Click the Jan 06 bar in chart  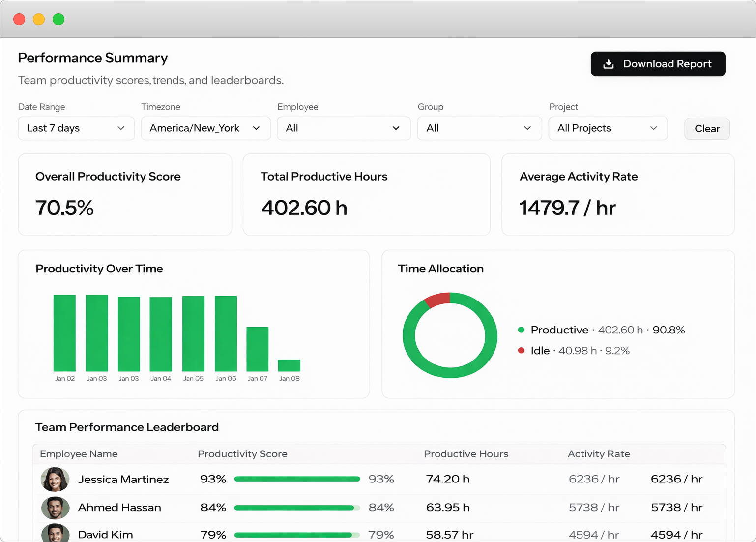click(226, 333)
